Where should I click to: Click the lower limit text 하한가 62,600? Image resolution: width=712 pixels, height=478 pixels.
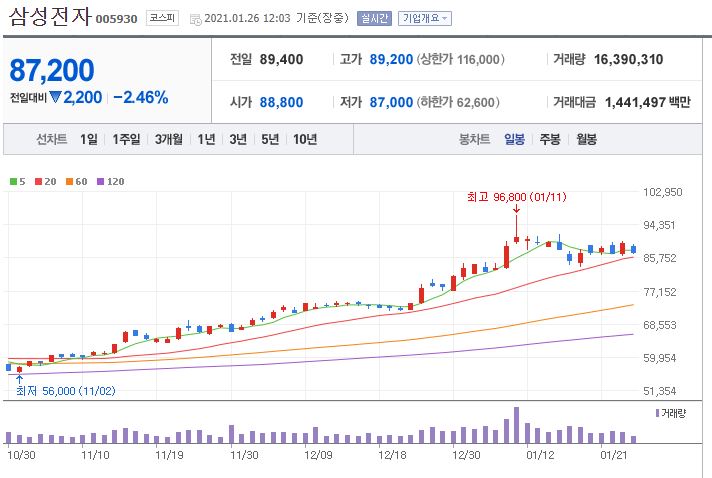458,103
